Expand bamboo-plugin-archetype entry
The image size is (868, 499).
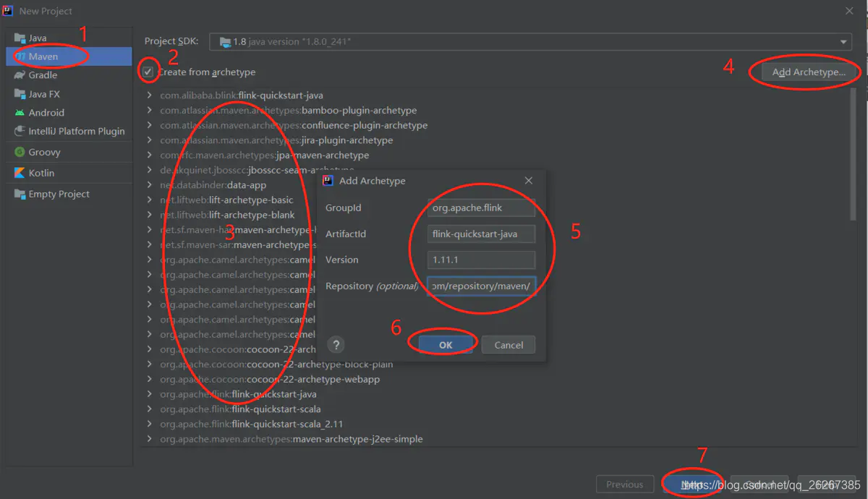tap(150, 111)
